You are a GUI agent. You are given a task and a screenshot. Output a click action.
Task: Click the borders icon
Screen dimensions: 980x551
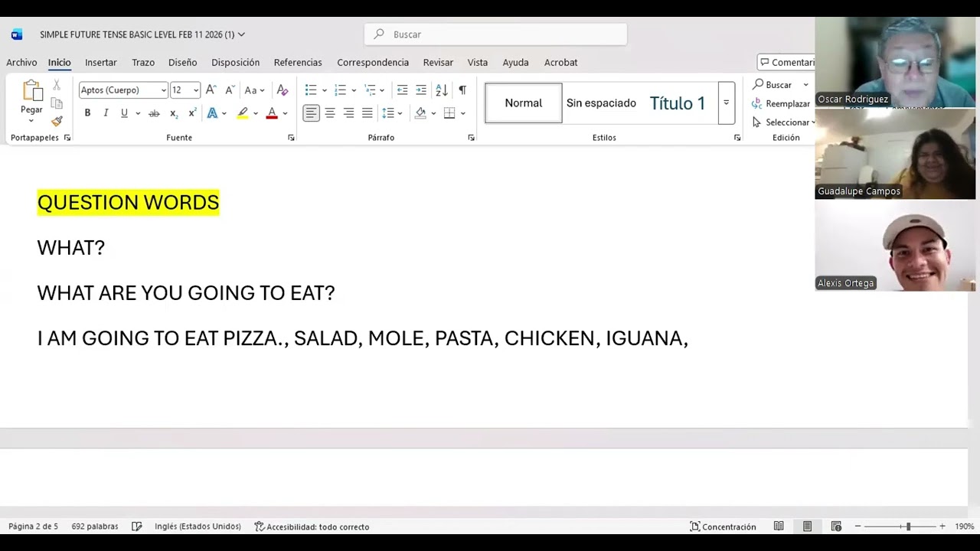[x=449, y=113]
